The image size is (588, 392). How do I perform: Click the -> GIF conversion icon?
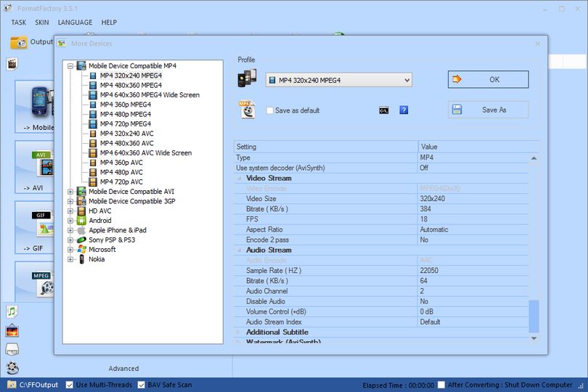(43, 224)
